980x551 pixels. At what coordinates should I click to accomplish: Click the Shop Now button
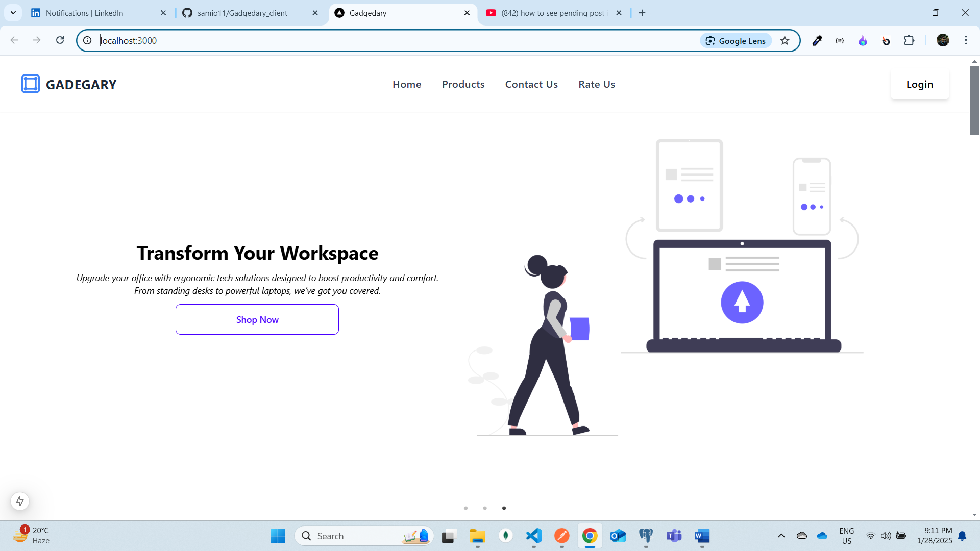(x=257, y=319)
